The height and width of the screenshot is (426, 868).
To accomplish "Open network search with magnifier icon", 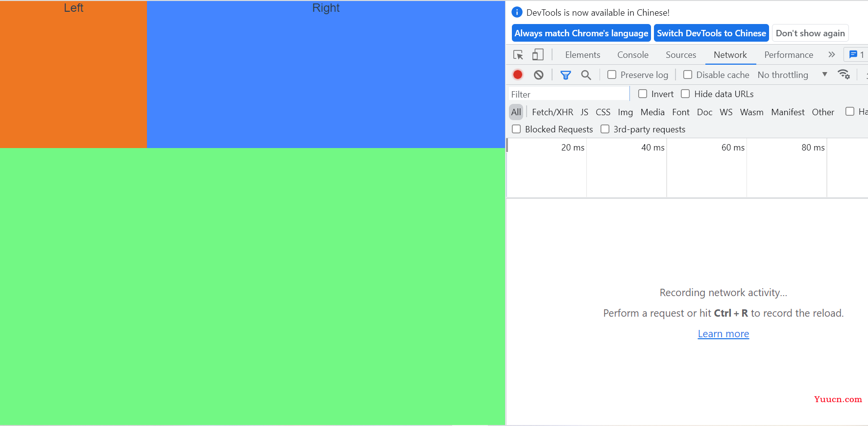I will [x=586, y=75].
